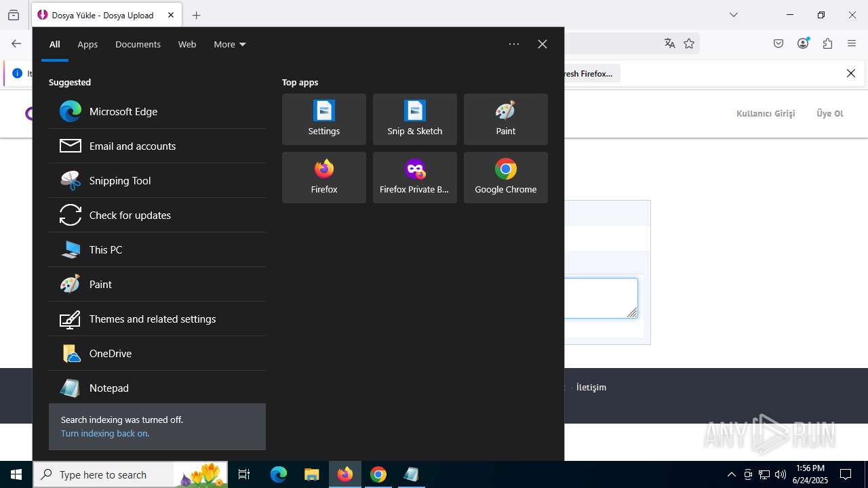868x488 pixels.
Task: Switch to Firefox on taskbar
Action: pyautogui.click(x=345, y=474)
